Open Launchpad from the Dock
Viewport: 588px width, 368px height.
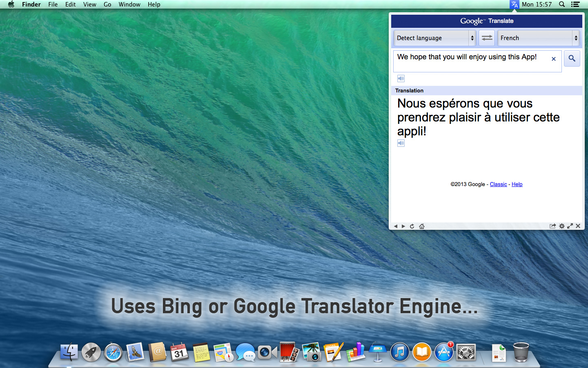[91, 352]
